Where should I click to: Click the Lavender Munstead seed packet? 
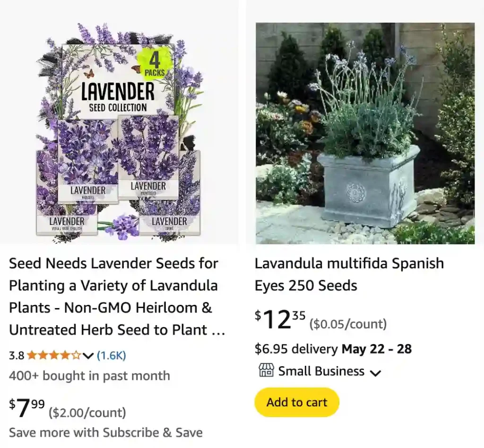[x=147, y=156]
